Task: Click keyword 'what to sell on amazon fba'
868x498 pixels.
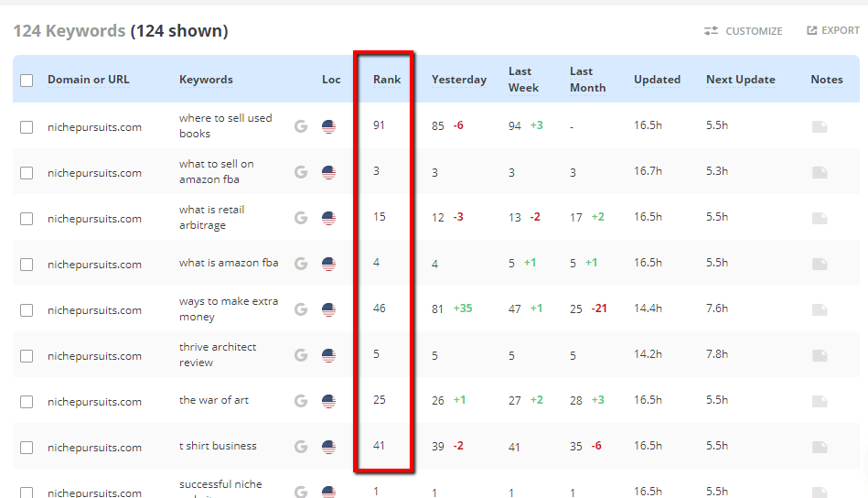Action: [217, 172]
